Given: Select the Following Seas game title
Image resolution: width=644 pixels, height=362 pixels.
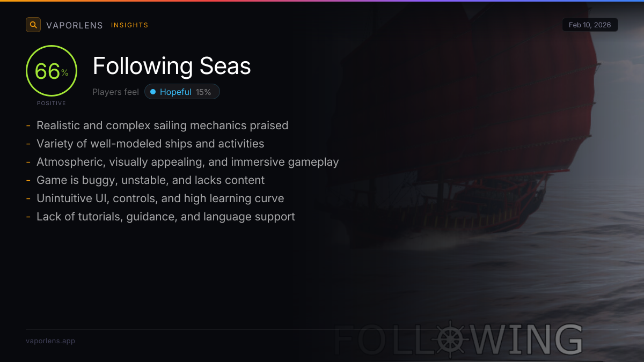Looking at the screenshot, I should 172,66.
